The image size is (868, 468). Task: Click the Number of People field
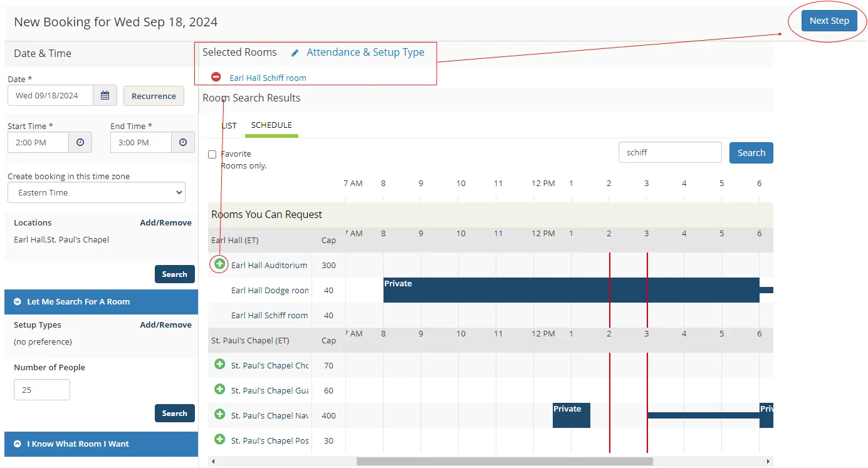pyautogui.click(x=42, y=390)
